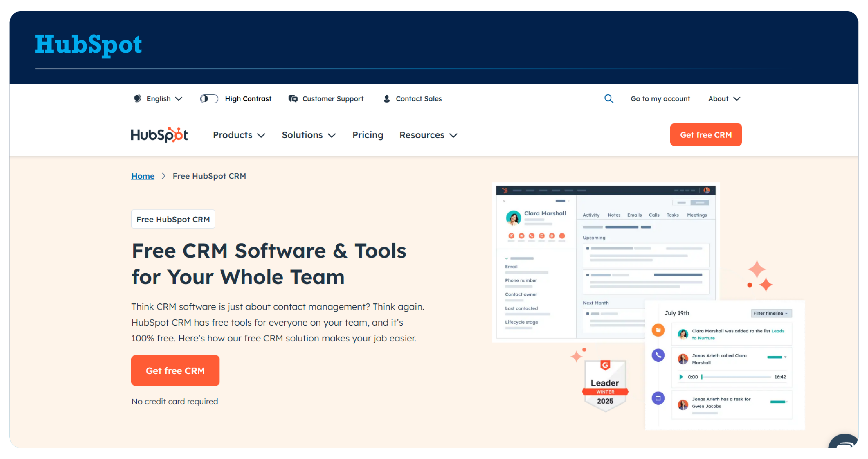This screenshot has width=868, height=459.
Task: Click the purple phone call timeline icon
Action: [658, 355]
